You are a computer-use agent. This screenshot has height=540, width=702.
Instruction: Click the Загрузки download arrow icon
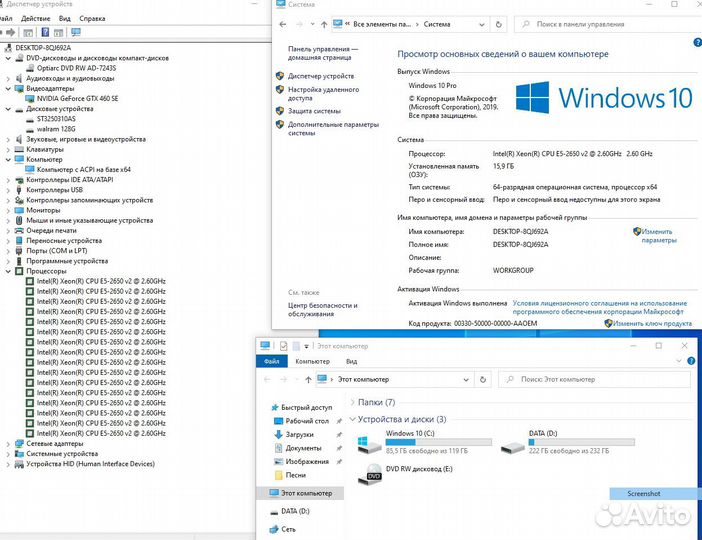click(x=278, y=434)
